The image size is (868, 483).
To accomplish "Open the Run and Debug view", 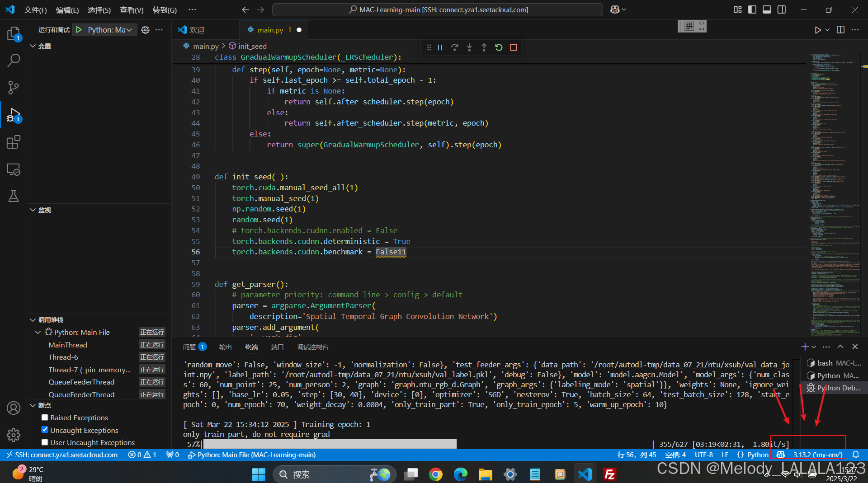I will pos(14,115).
